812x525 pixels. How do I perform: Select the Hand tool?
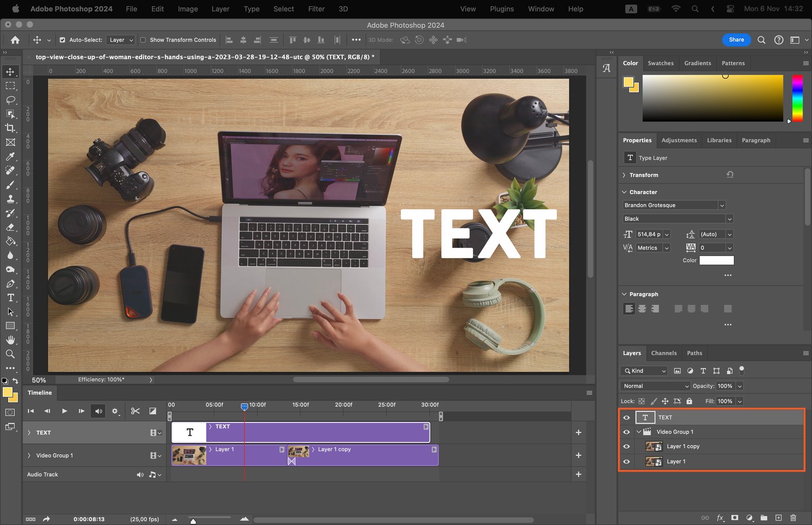10,340
